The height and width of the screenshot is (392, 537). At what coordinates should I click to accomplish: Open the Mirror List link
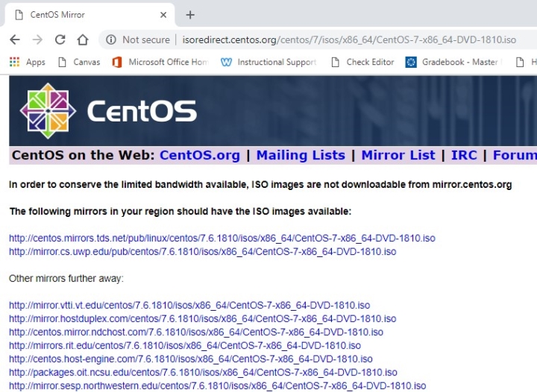point(398,155)
